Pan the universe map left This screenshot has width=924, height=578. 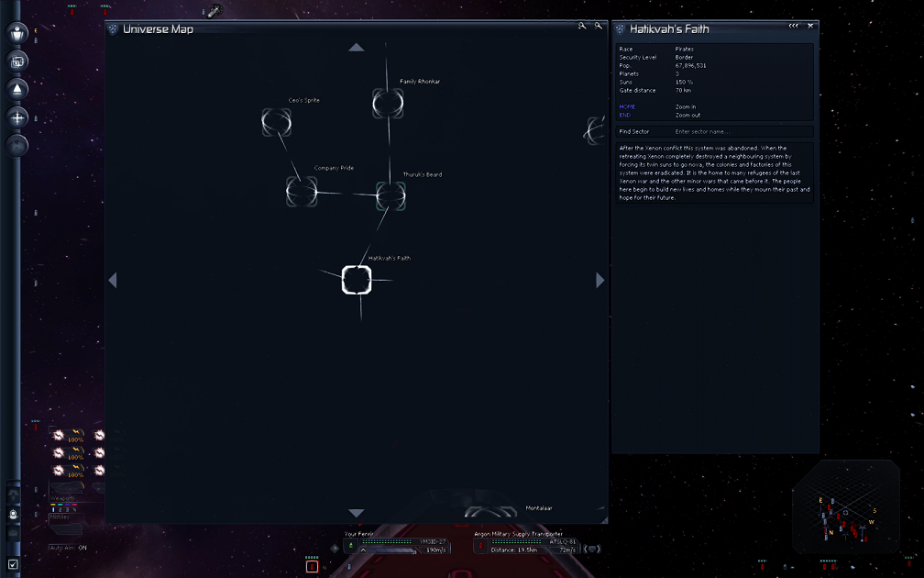[113, 280]
